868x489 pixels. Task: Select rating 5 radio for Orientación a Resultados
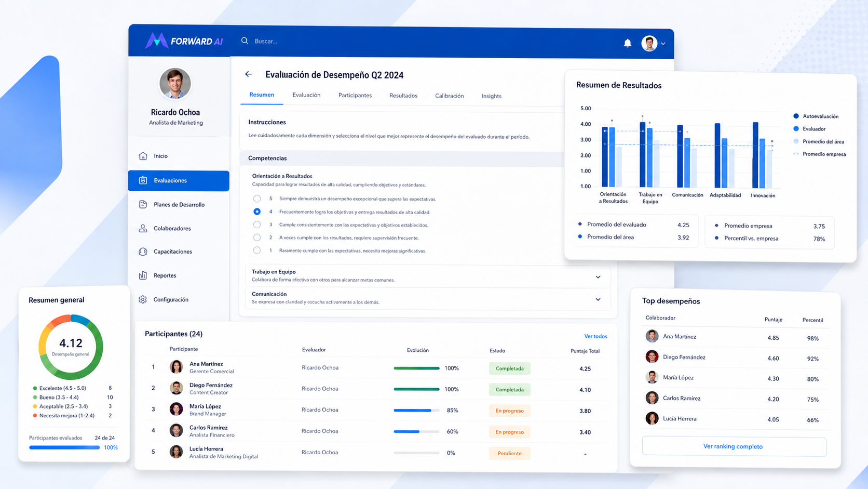tap(257, 199)
